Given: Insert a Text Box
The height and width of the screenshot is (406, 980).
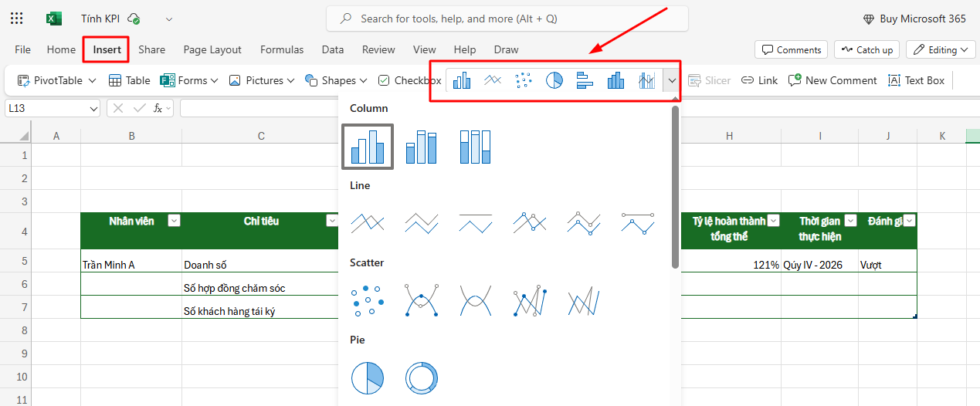Looking at the screenshot, I should (x=917, y=80).
